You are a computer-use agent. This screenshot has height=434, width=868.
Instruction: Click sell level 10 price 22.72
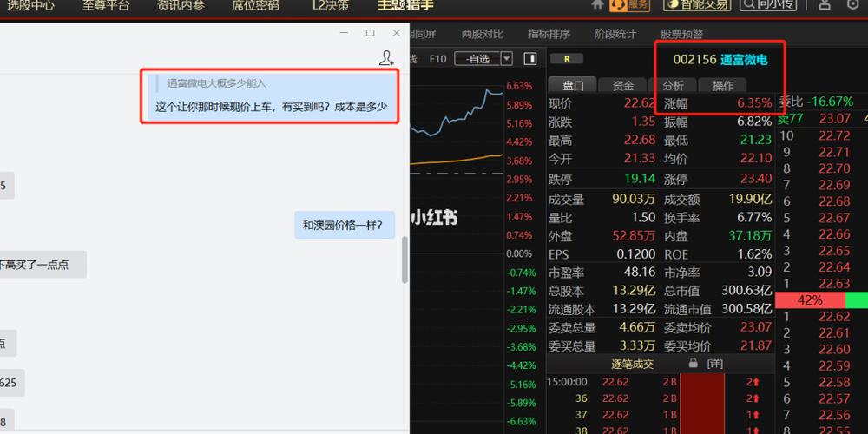(834, 135)
